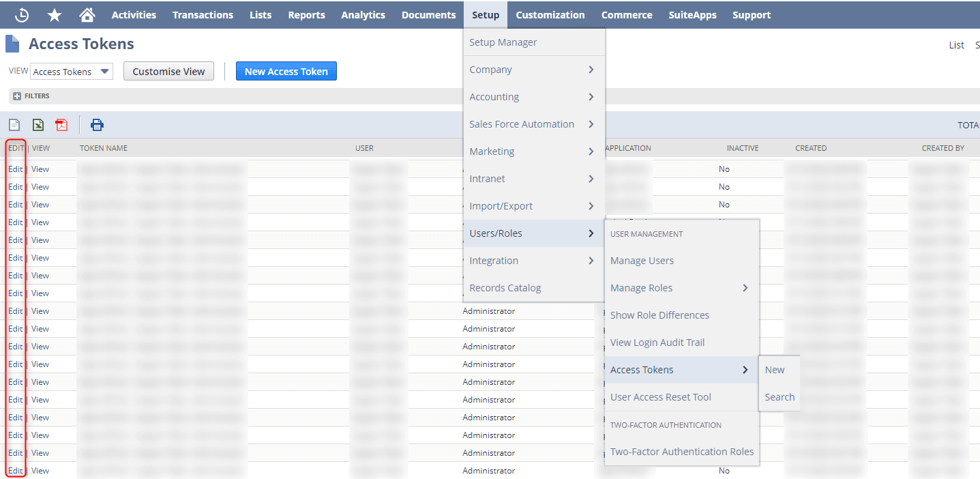Image resolution: width=980 pixels, height=479 pixels.
Task: Open the Customization menu
Action: tap(550, 15)
